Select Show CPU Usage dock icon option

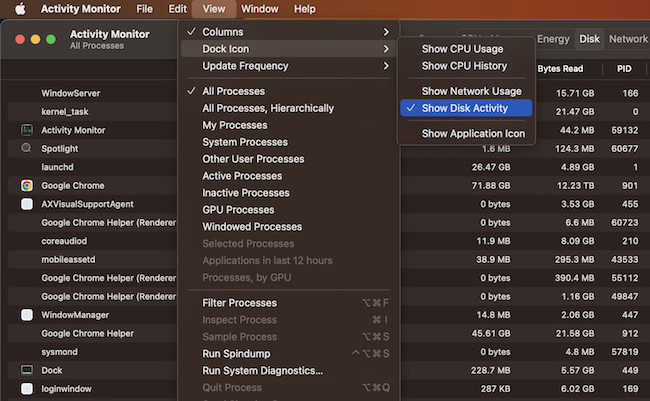click(466, 49)
